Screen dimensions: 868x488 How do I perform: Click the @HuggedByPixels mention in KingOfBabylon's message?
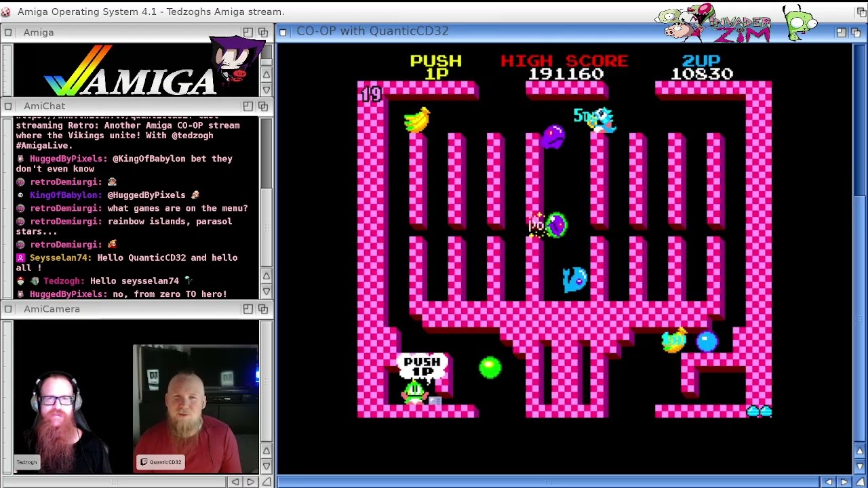tap(146, 195)
